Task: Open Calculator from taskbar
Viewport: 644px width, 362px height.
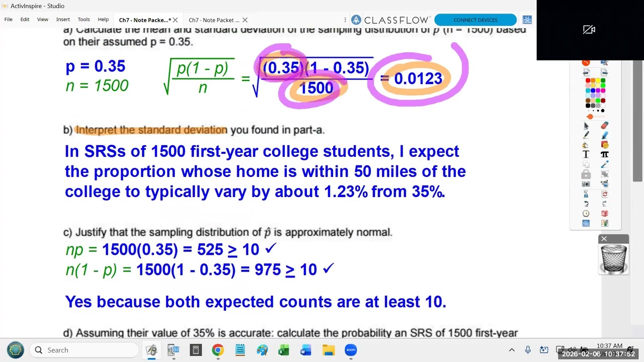Action: pyautogui.click(x=196, y=350)
